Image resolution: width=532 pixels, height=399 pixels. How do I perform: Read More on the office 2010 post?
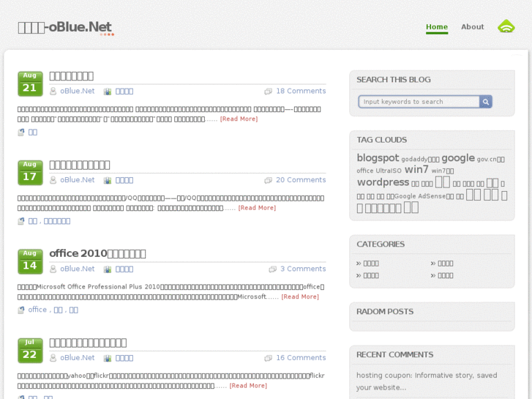tap(300, 297)
